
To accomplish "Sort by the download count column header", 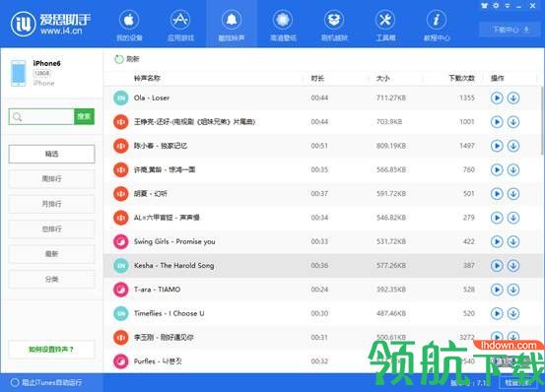I will pos(461,78).
